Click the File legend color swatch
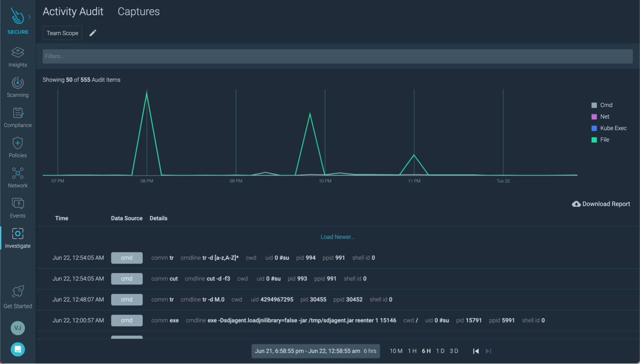 click(x=594, y=140)
